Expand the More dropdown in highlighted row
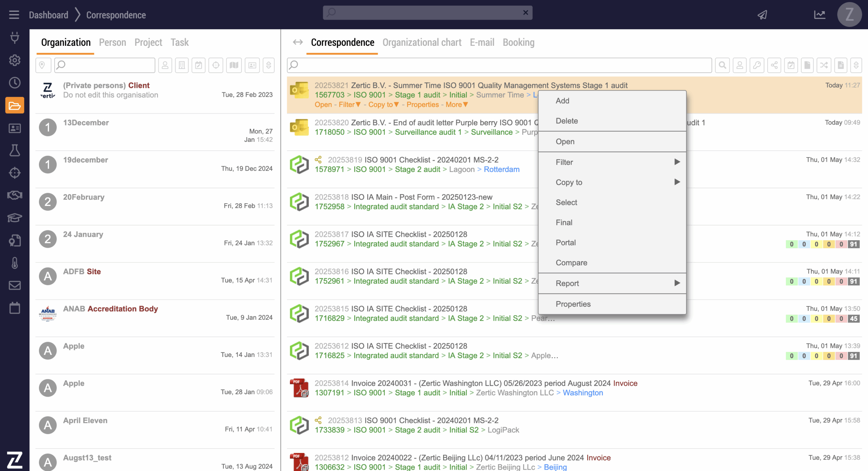868x471 pixels. pos(456,105)
